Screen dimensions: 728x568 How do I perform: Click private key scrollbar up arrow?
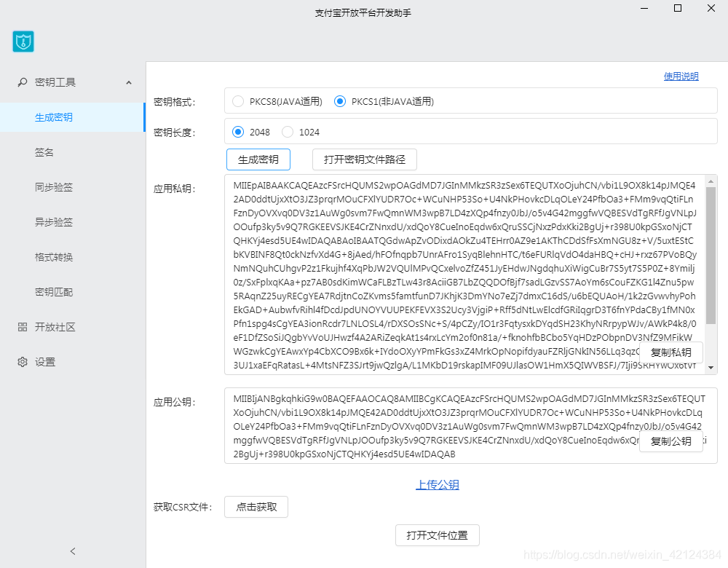[x=711, y=181]
